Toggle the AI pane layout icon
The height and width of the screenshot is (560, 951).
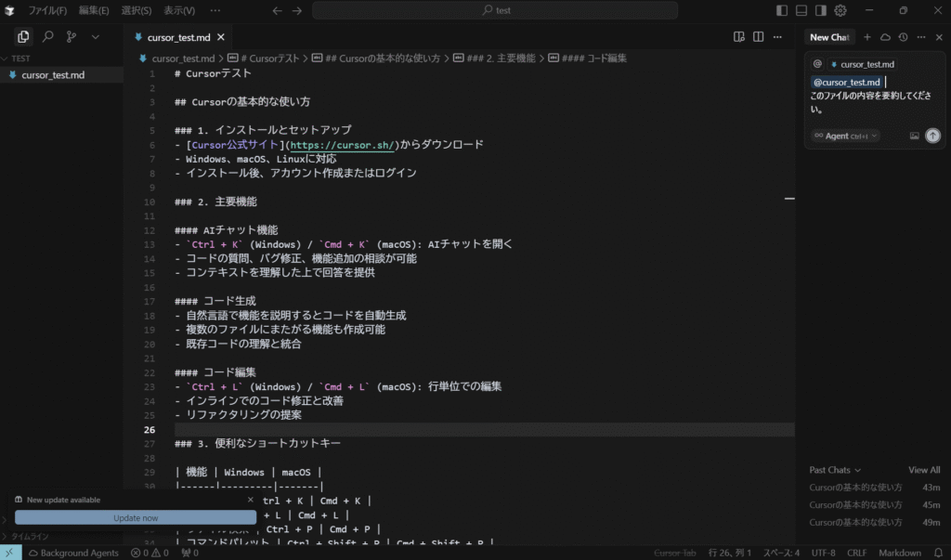821,10
